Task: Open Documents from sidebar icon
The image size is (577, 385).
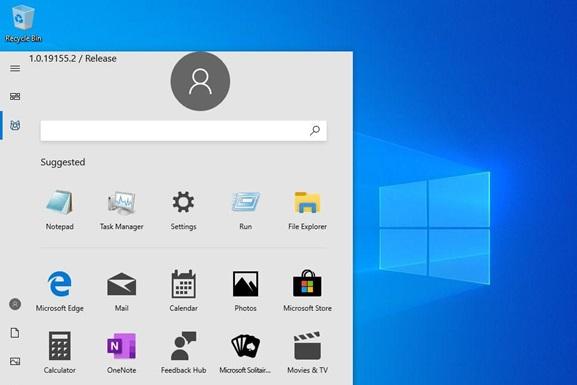Action: pos(15,333)
